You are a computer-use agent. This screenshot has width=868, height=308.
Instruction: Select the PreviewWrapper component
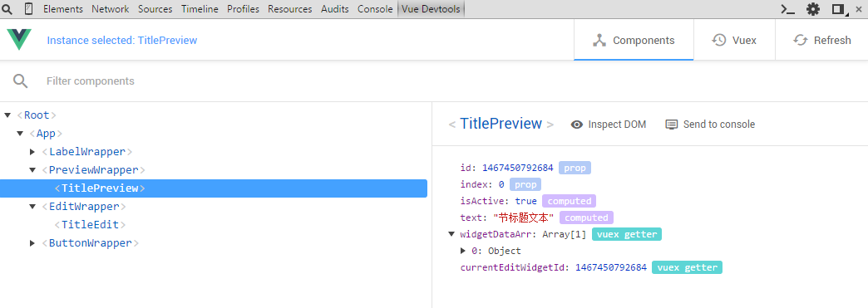[94, 169]
